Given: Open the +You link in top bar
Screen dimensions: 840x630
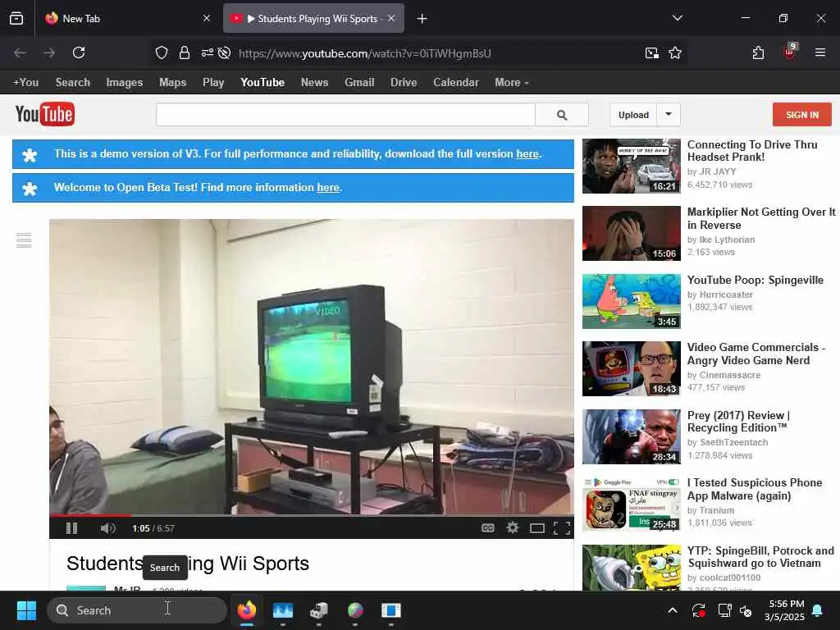Looking at the screenshot, I should click(x=25, y=83).
